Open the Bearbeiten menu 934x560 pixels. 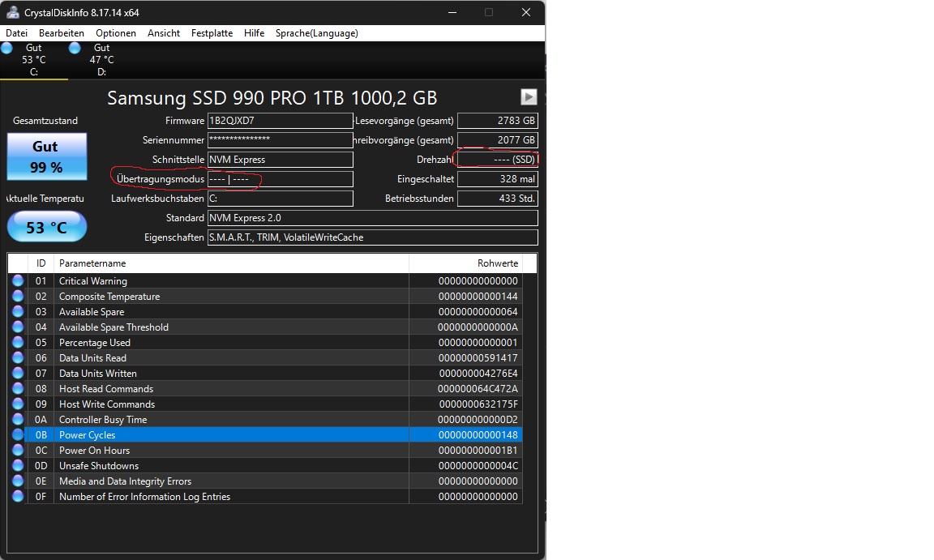62,33
